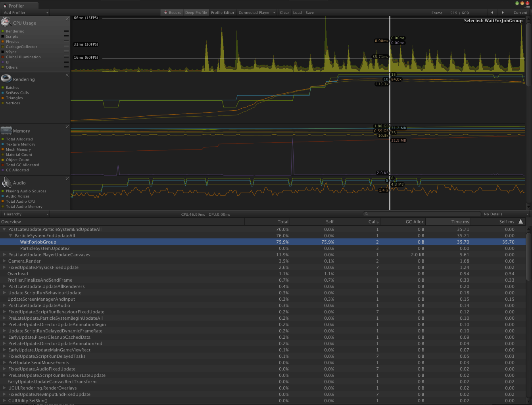Image resolution: width=532 pixels, height=405 pixels.
Task: Switch to the Profiler tab
Action: (16, 6)
